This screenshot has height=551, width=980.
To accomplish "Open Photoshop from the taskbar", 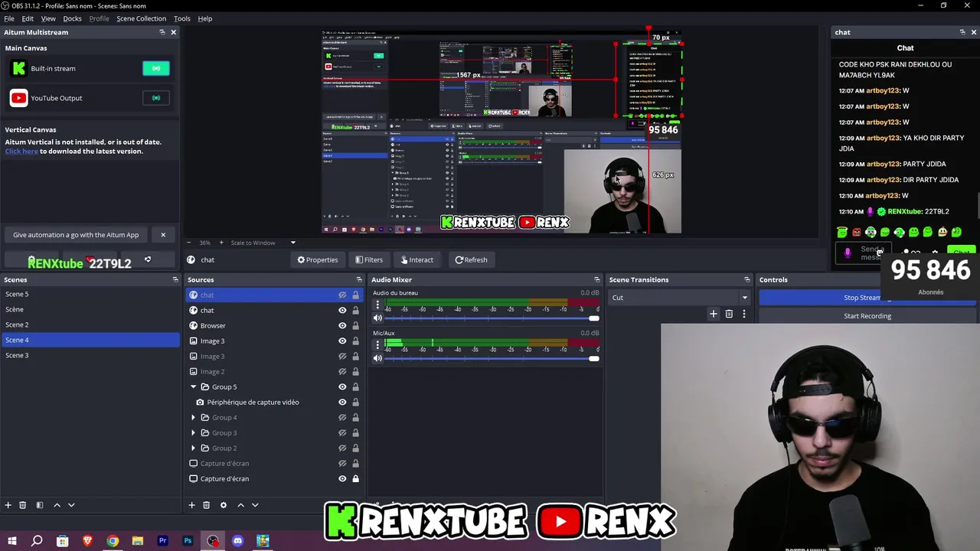I will [188, 541].
